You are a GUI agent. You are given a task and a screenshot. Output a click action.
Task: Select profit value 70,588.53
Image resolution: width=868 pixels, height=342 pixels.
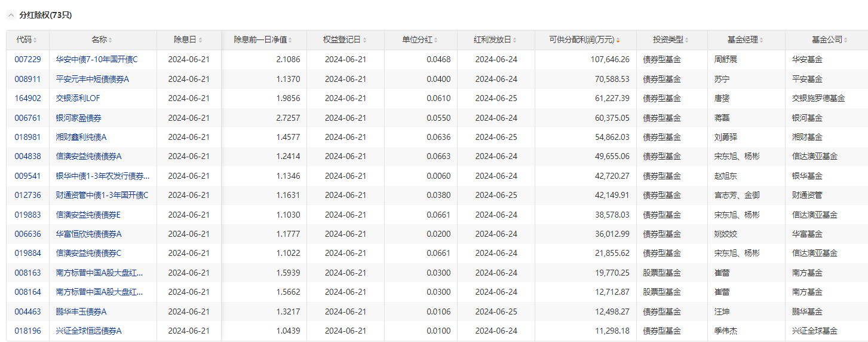coord(612,79)
